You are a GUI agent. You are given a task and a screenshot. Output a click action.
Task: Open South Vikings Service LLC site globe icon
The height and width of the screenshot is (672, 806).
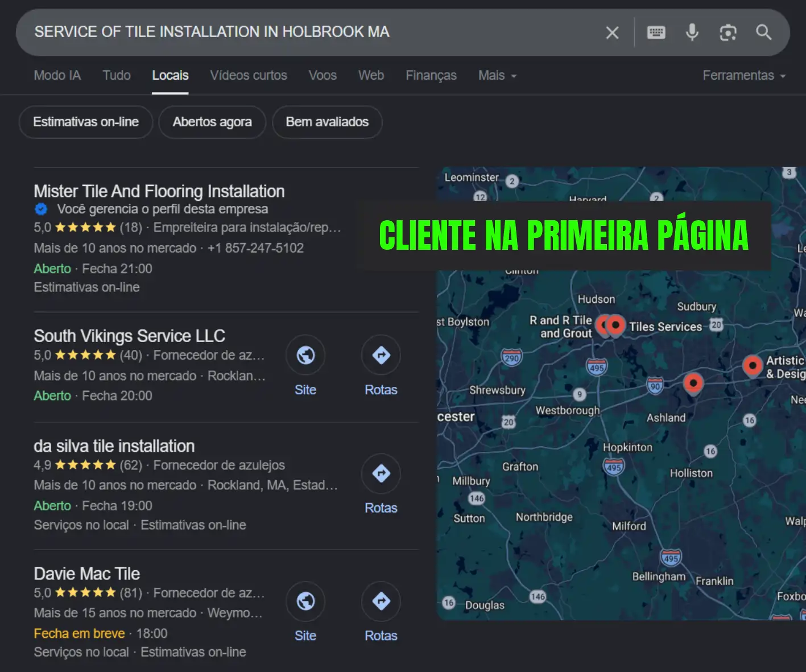tap(305, 355)
